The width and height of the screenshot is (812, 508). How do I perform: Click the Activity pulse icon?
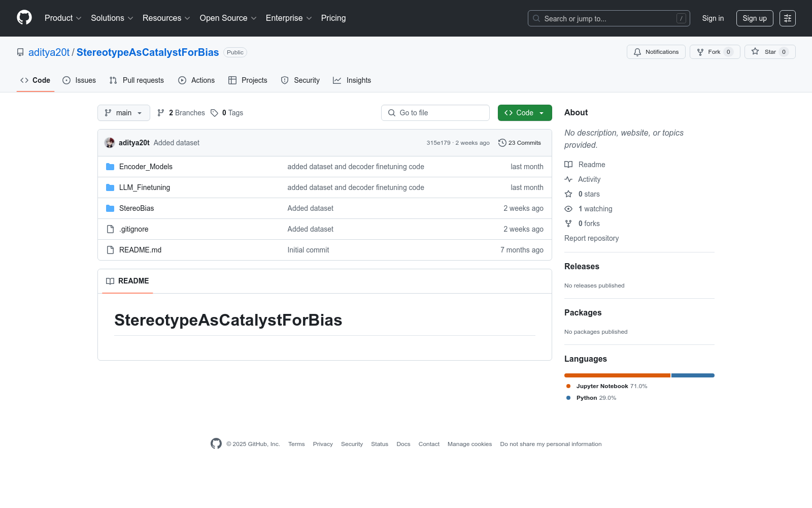[x=568, y=179]
